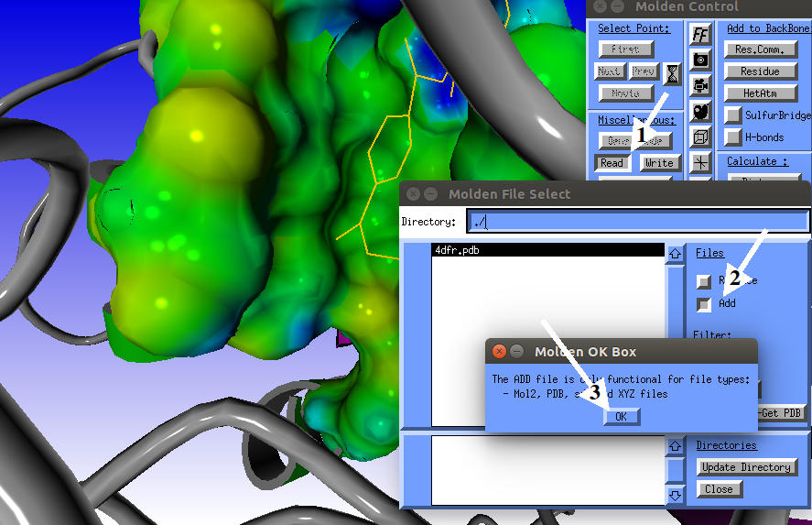
Task: Click the hourglass icon beside Prev
Action: (x=673, y=72)
